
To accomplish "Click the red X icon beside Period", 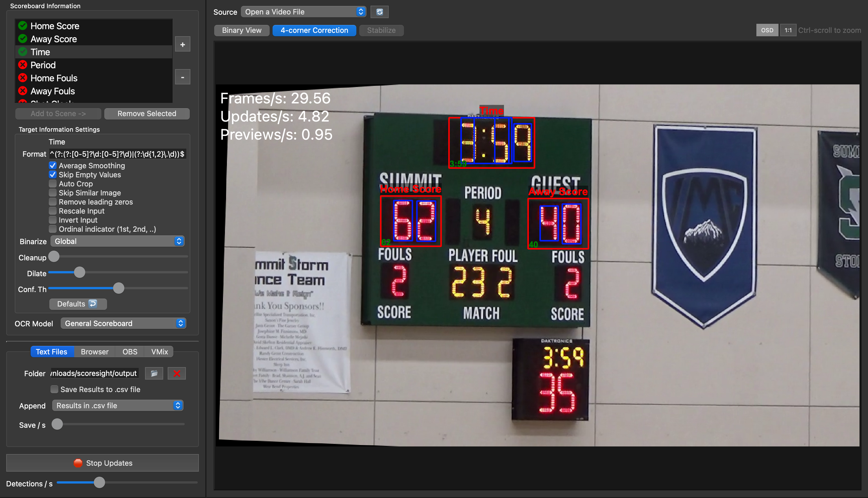I will (23, 65).
